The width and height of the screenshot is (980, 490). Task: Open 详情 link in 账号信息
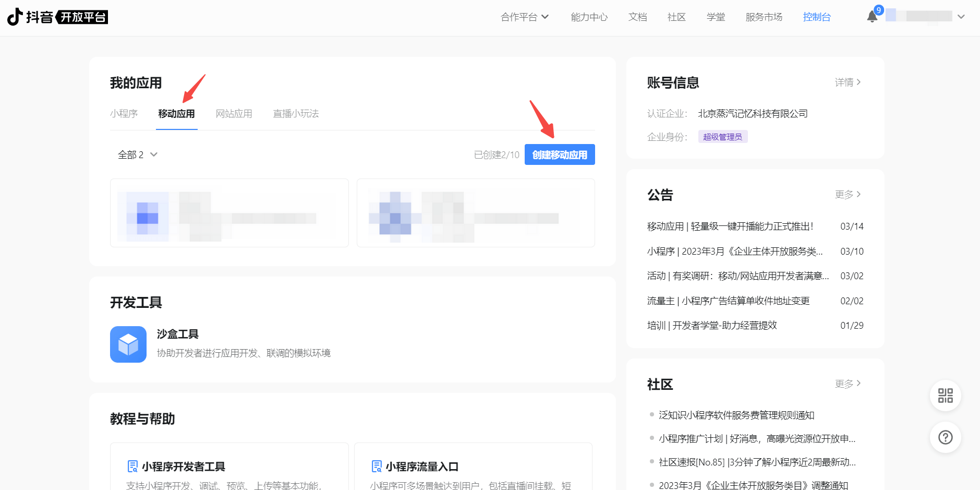848,82
